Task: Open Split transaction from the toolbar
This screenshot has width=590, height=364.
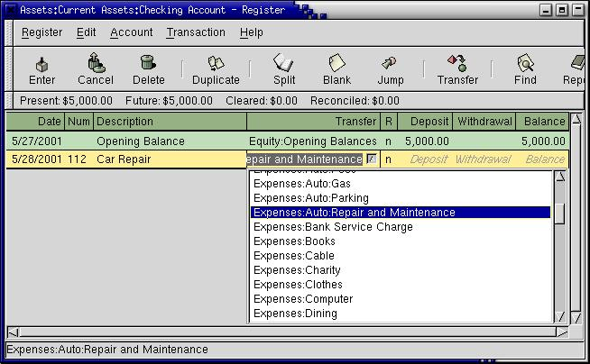Action: point(284,64)
